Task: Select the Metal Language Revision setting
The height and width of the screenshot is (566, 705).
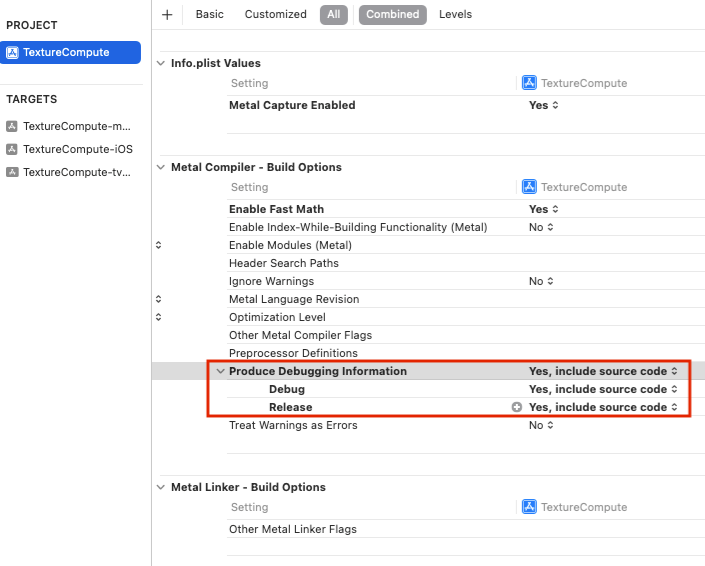Action: (294, 299)
